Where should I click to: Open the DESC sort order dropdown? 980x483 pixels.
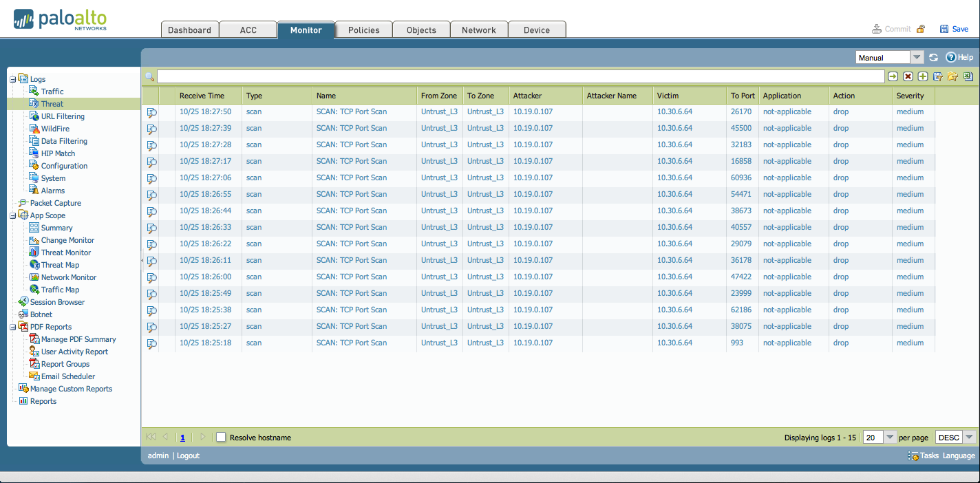pyautogui.click(x=970, y=437)
